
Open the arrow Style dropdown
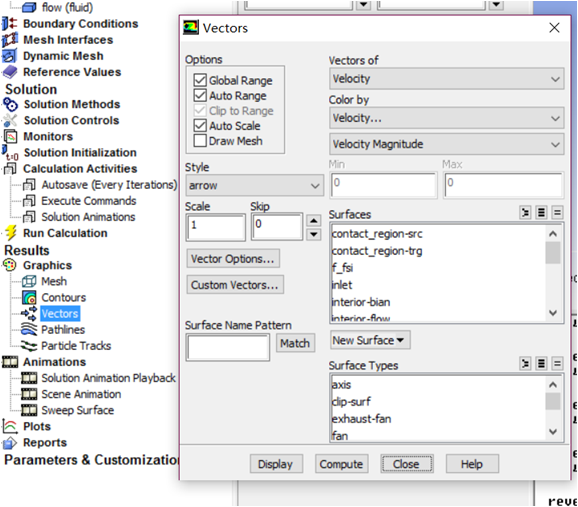click(254, 185)
